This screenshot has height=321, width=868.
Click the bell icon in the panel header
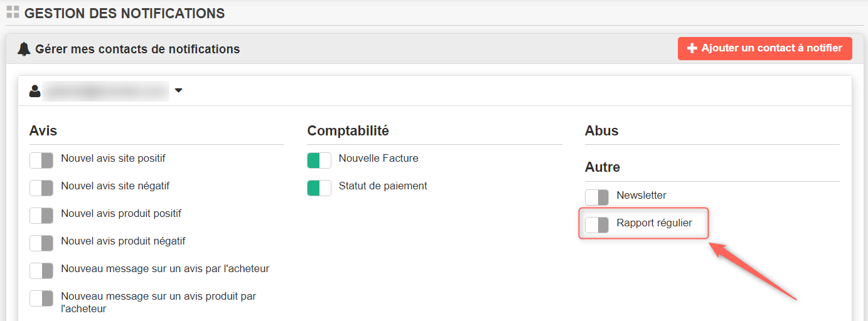pos(24,48)
